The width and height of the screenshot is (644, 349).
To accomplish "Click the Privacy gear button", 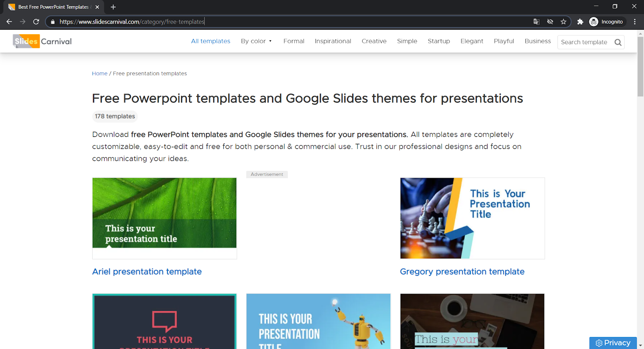I will [613, 343].
